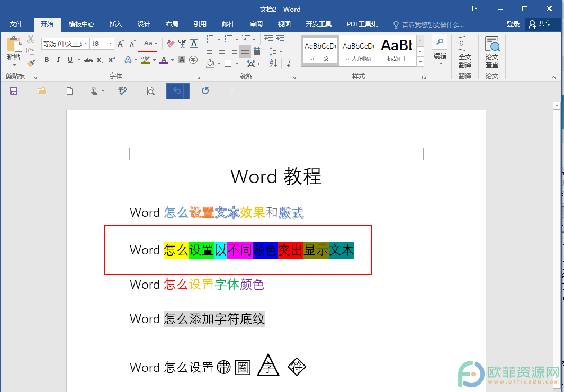Toggle superscript formatting
Viewport: 564px width, 392px height.
(x=112, y=60)
